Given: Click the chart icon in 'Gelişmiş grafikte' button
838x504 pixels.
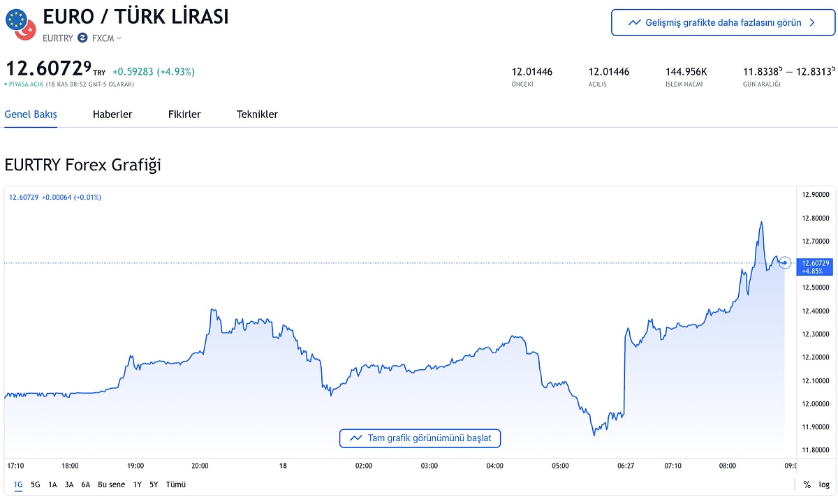Looking at the screenshot, I should (x=634, y=22).
